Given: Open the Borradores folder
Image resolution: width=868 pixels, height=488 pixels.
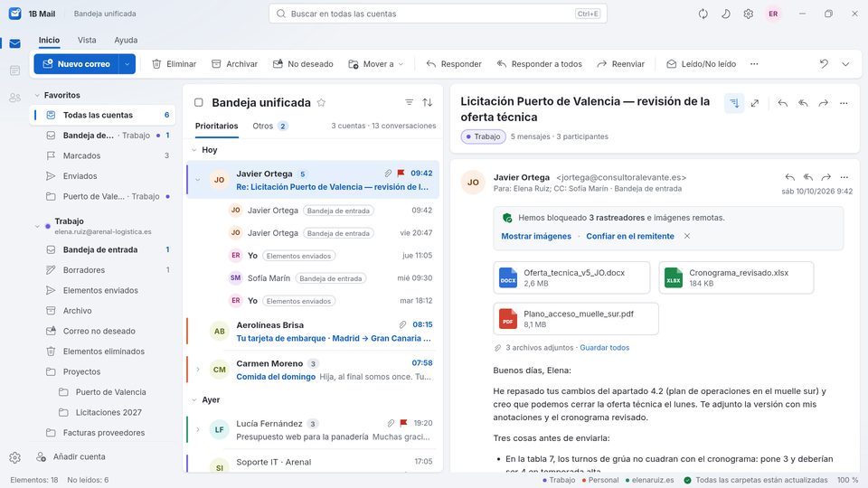Looking at the screenshot, I should point(102,270).
